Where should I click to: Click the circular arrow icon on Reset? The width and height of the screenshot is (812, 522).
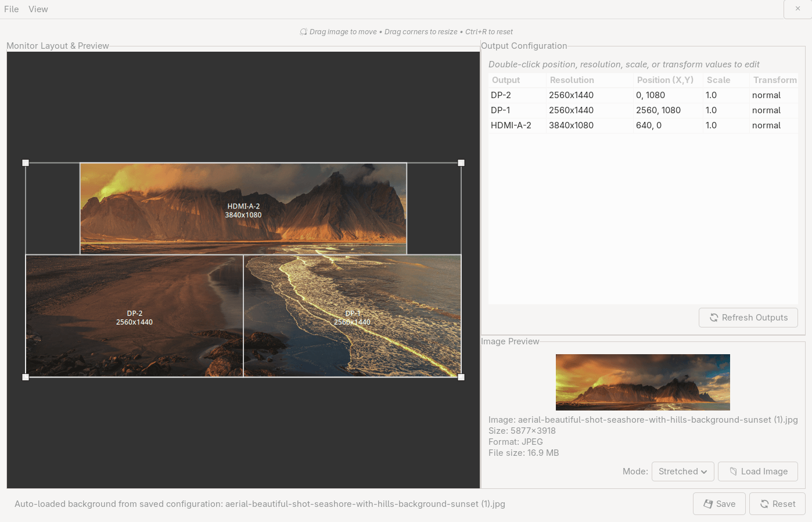pyautogui.click(x=764, y=504)
